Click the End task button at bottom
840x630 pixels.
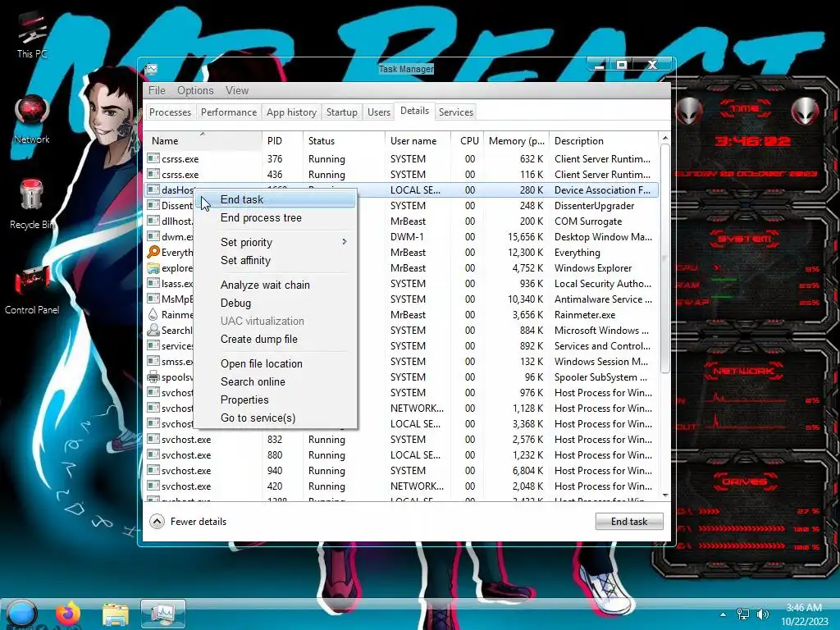[x=629, y=521]
